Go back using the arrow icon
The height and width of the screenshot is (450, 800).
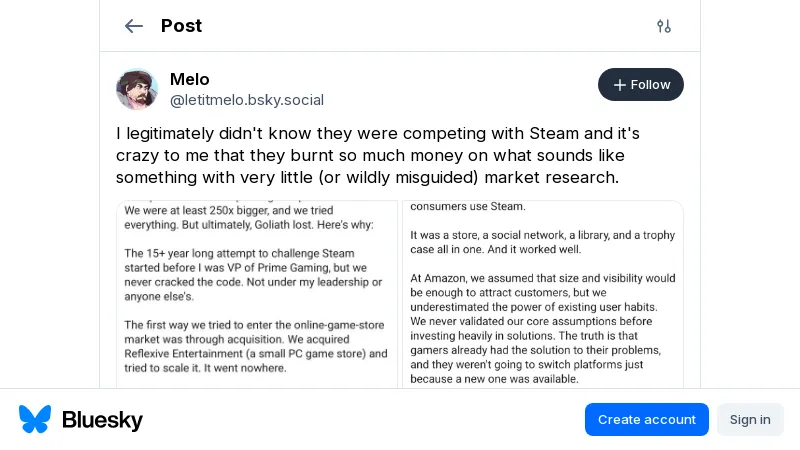[134, 26]
